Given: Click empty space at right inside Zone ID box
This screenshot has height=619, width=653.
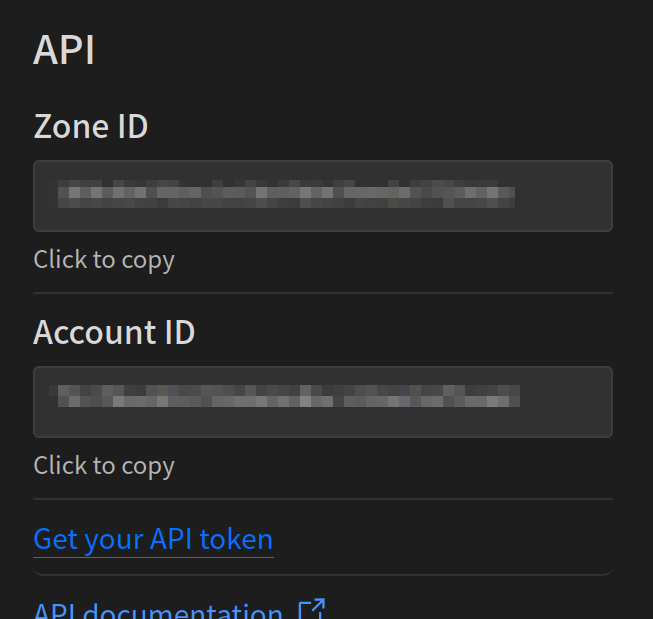Looking at the screenshot, I should (563, 196).
